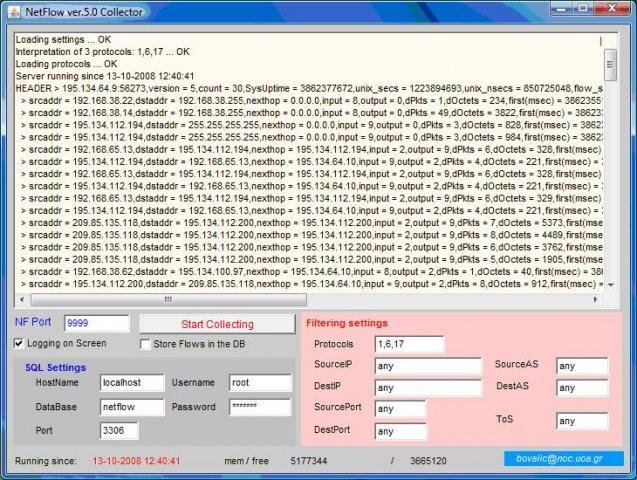
Task: Click the log line with dOctets = 912
Action: pos(311,284)
